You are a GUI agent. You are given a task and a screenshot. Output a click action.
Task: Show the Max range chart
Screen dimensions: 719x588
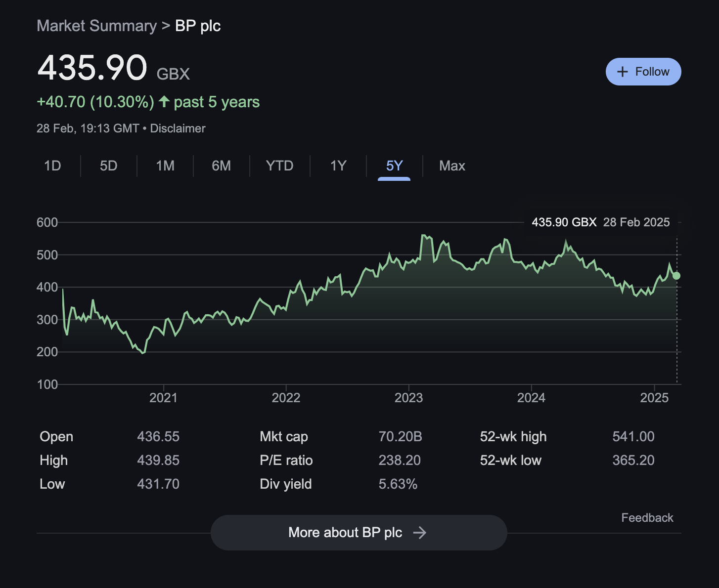(452, 166)
